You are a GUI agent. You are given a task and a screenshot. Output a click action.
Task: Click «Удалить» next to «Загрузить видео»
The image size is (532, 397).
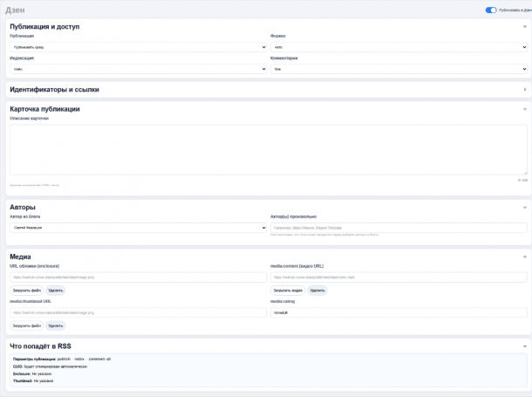pyautogui.click(x=317, y=290)
